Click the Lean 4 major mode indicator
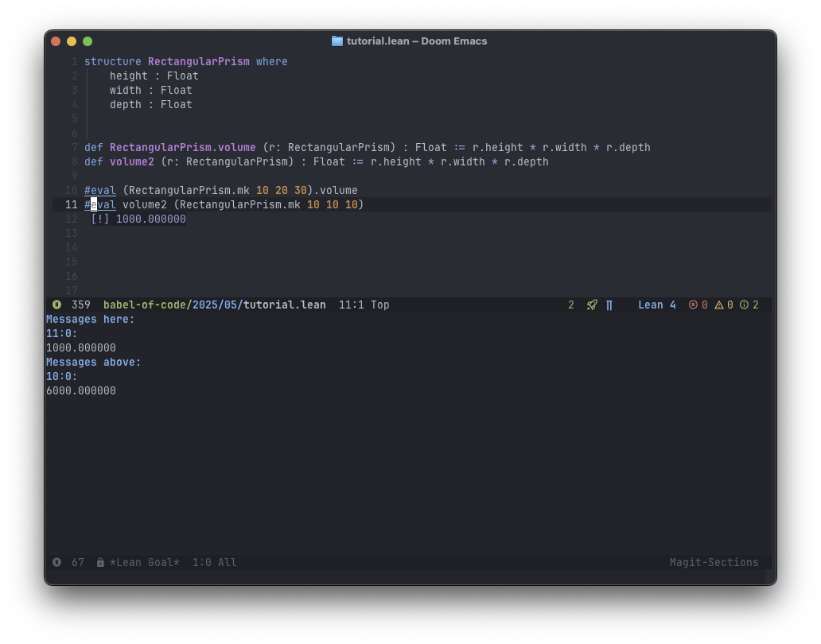 pyautogui.click(x=656, y=305)
